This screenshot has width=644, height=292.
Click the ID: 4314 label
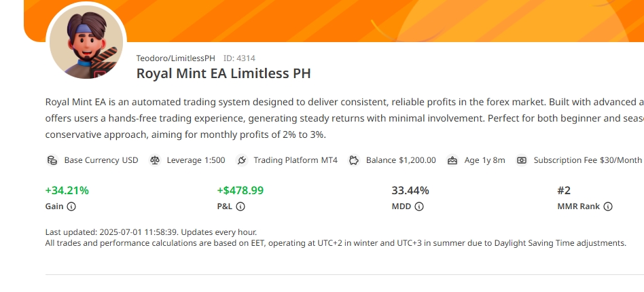pyautogui.click(x=239, y=58)
